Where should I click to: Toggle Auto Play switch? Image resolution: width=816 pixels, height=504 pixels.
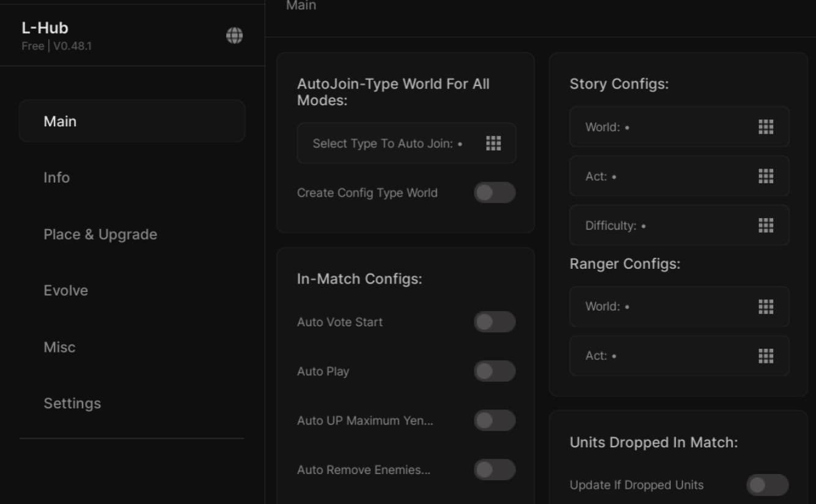[494, 371]
